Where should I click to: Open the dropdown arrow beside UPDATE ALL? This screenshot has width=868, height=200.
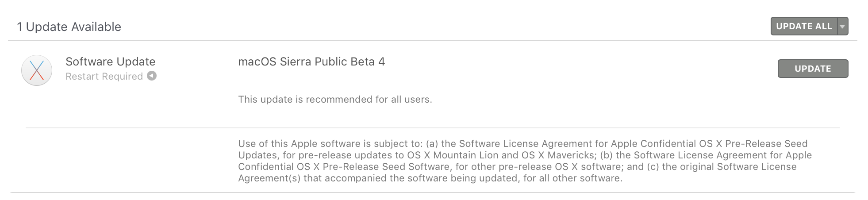click(842, 26)
